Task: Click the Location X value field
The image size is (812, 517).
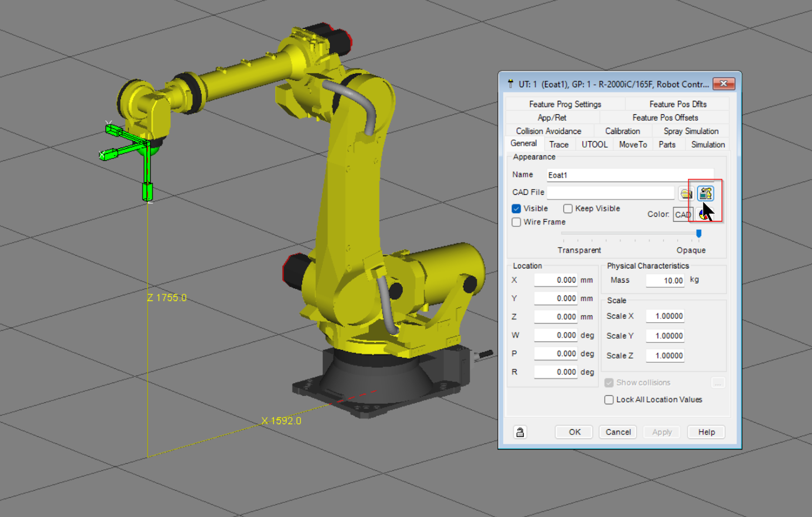Action: click(556, 280)
